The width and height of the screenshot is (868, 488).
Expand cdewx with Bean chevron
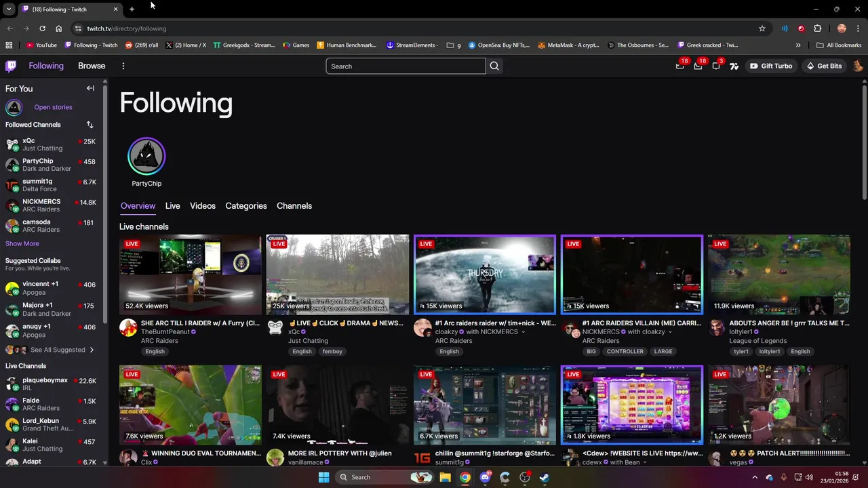644,462
